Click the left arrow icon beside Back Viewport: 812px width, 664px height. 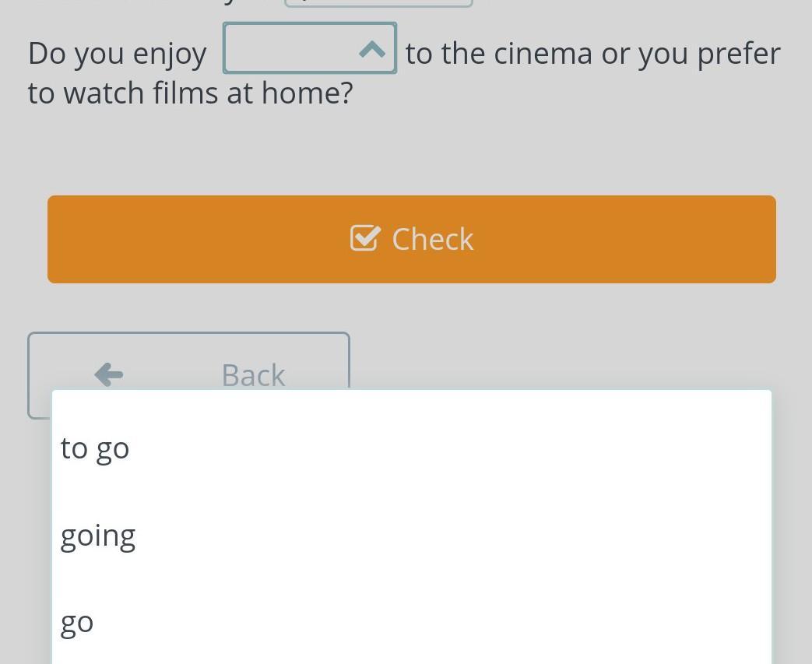click(x=109, y=374)
